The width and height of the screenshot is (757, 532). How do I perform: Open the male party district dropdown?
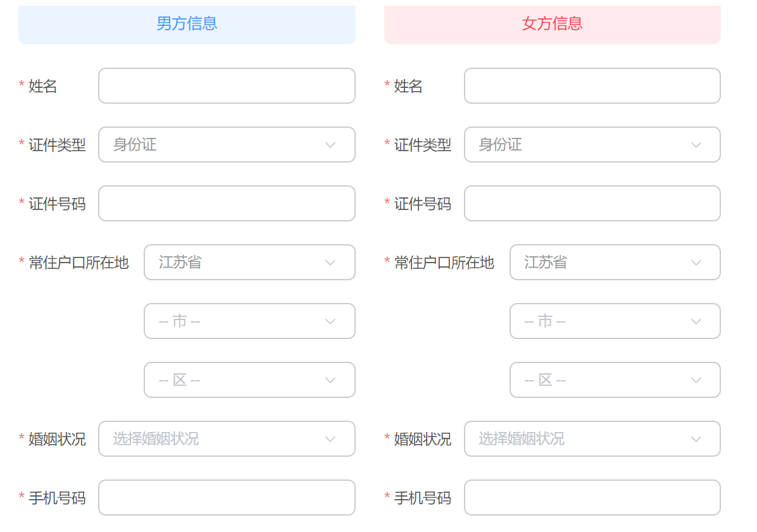pyautogui.click(x=249, y=380)
